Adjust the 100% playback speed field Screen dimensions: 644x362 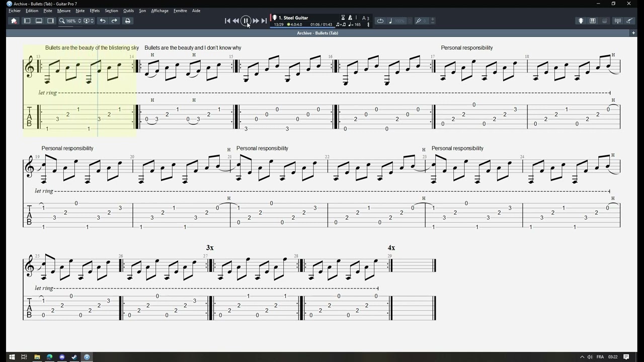click(400, 21)
